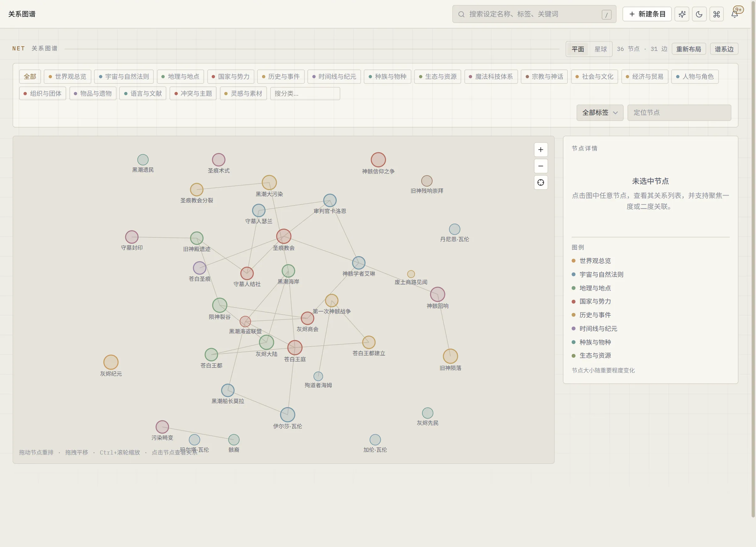Screen dimensions: 756x547
Task: Choose the 经济与贸易 category chip
Action: pyautogui.click(x=645, y=77)
